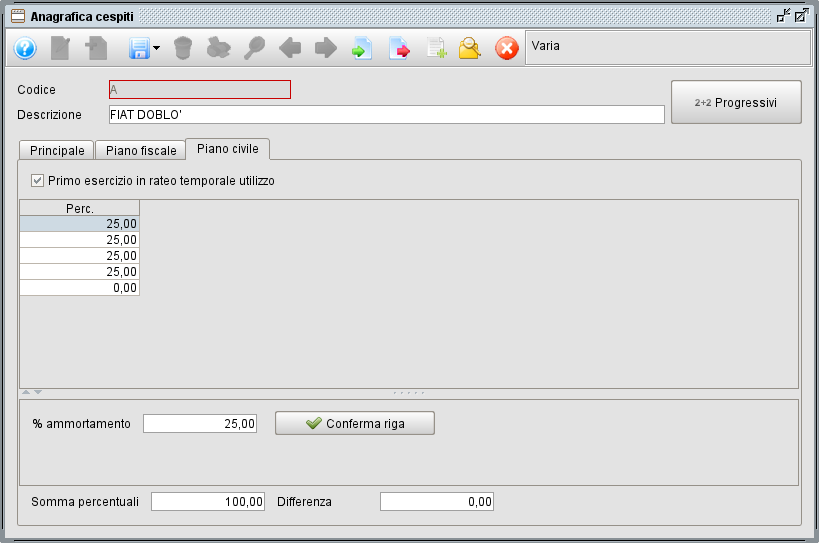
Task: Switch to the Principale tab
Action: click(56, 150)
